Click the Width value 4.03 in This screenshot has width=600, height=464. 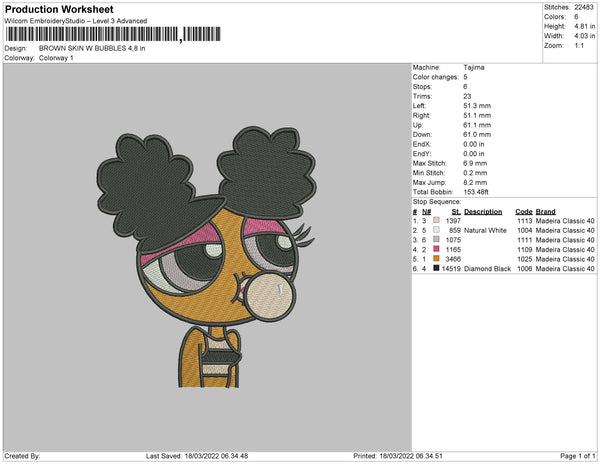point(585,36)
